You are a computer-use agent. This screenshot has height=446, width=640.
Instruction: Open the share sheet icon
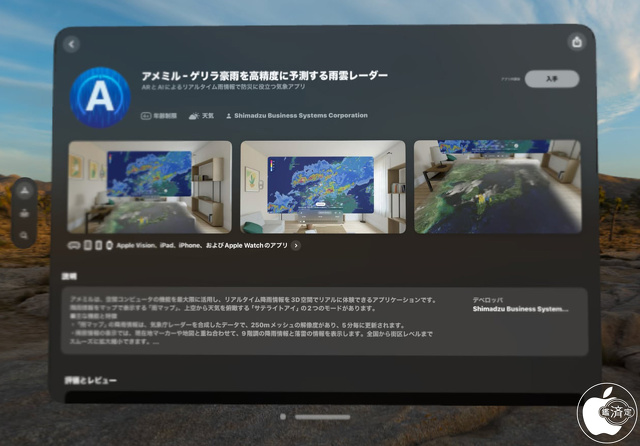577,42
